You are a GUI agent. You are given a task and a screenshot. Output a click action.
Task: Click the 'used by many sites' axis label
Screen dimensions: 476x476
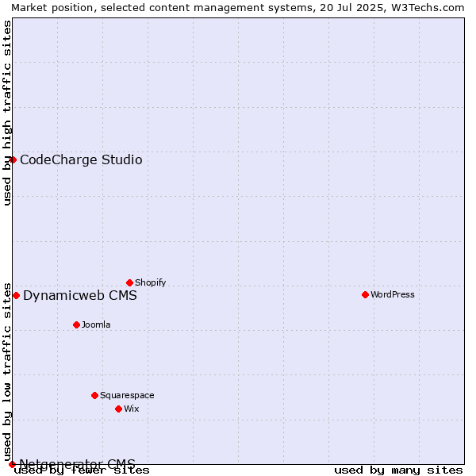[398, 470]
